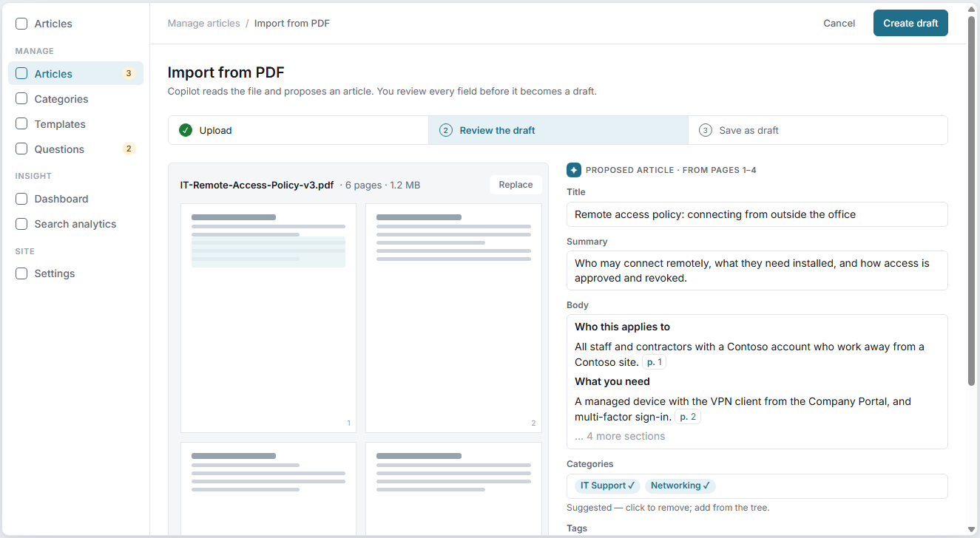Click the Questions sidebar icon

[21, 149]
